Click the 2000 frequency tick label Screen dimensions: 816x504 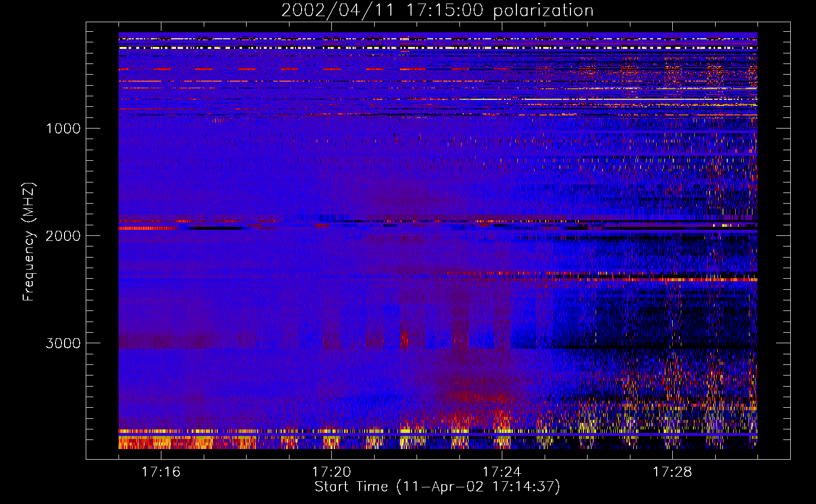point(63,236)
